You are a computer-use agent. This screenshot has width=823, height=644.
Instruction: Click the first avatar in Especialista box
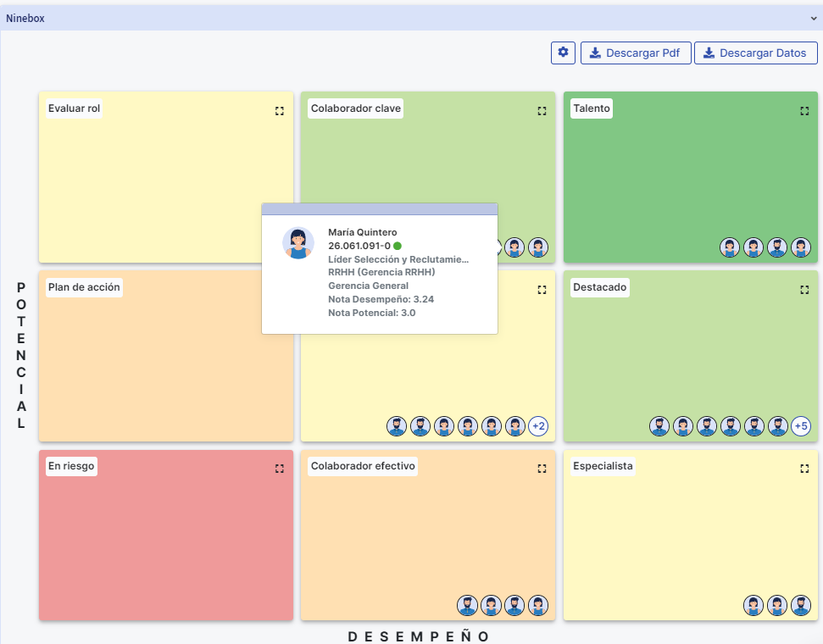click(753, 605)
